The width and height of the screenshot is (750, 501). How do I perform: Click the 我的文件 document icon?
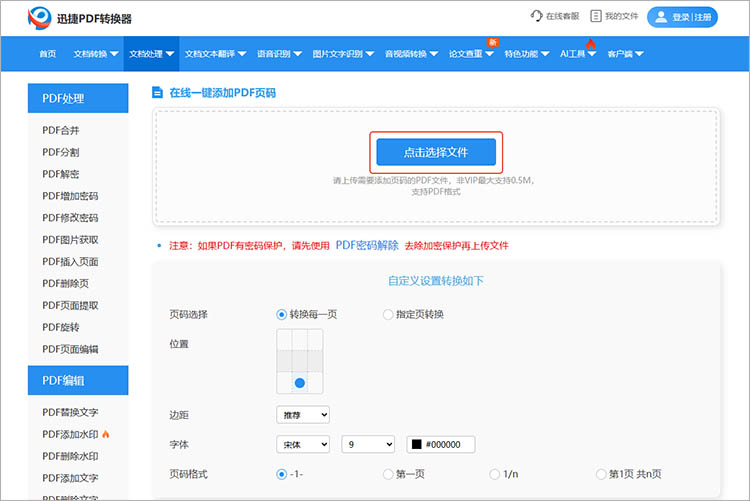[596, 16]
